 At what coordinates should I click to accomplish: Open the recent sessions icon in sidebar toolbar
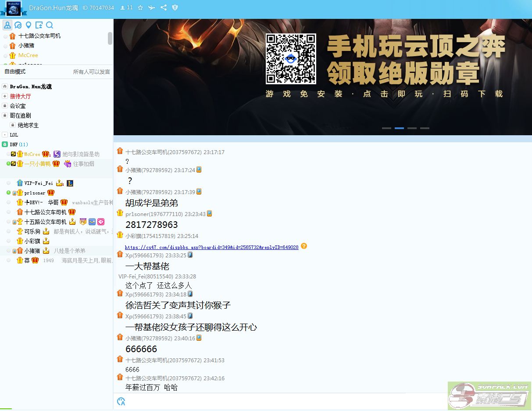[x=18, y=25]
